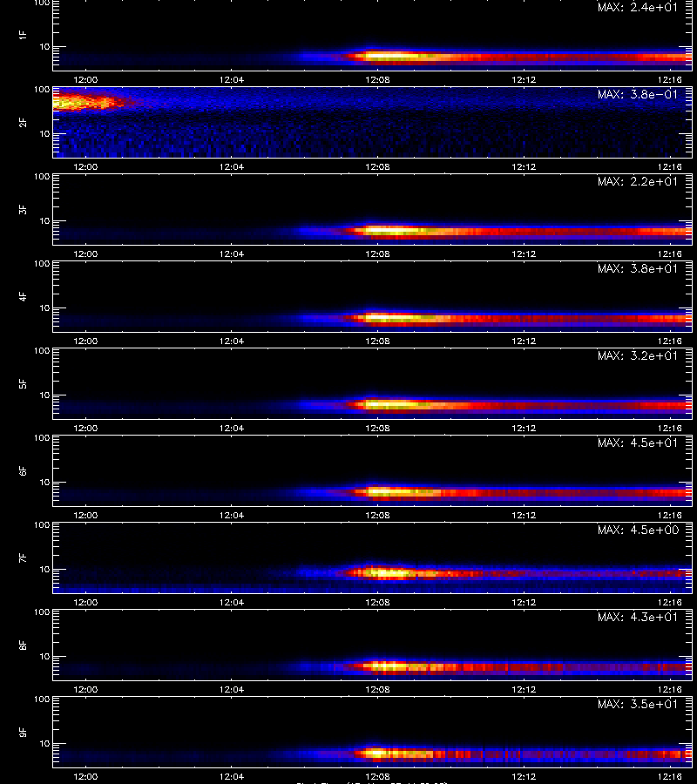
Task: Select the 2F panel axis label
Action: 23,122
